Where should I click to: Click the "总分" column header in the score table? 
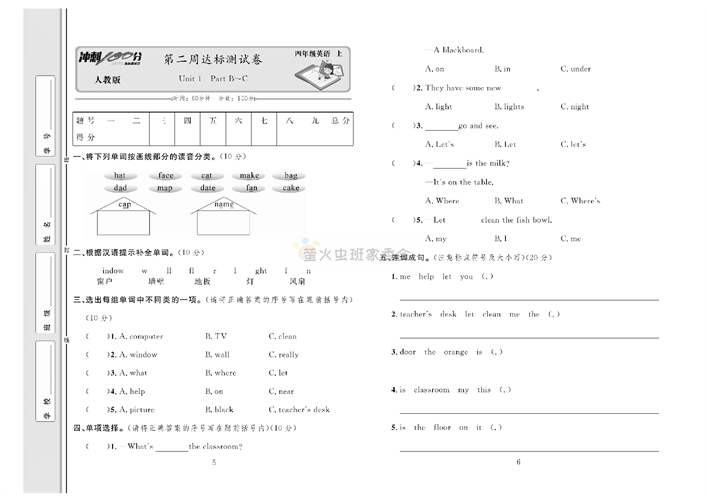click(x=340, y=120)
